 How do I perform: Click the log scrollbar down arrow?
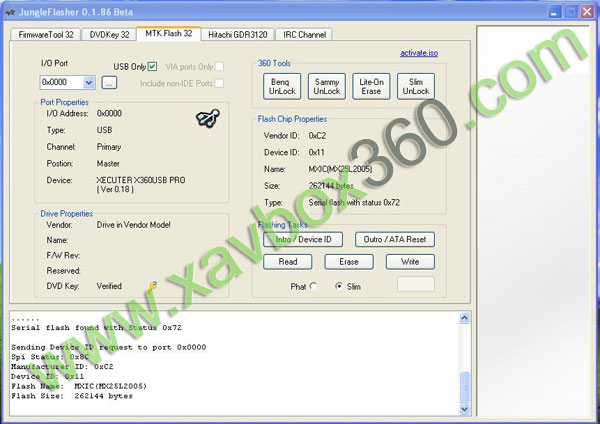pyautogui.click(x=465, y=409)
